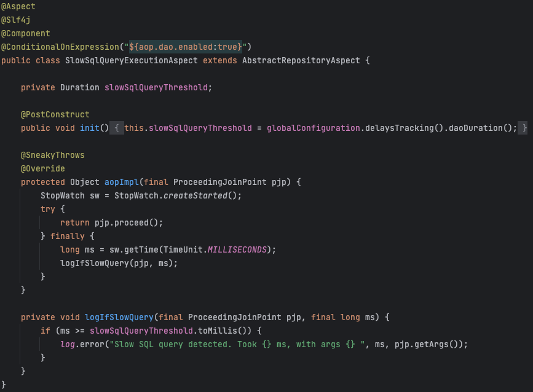
Task: Select the @Component annotation
Action: (x=26, y=33)
